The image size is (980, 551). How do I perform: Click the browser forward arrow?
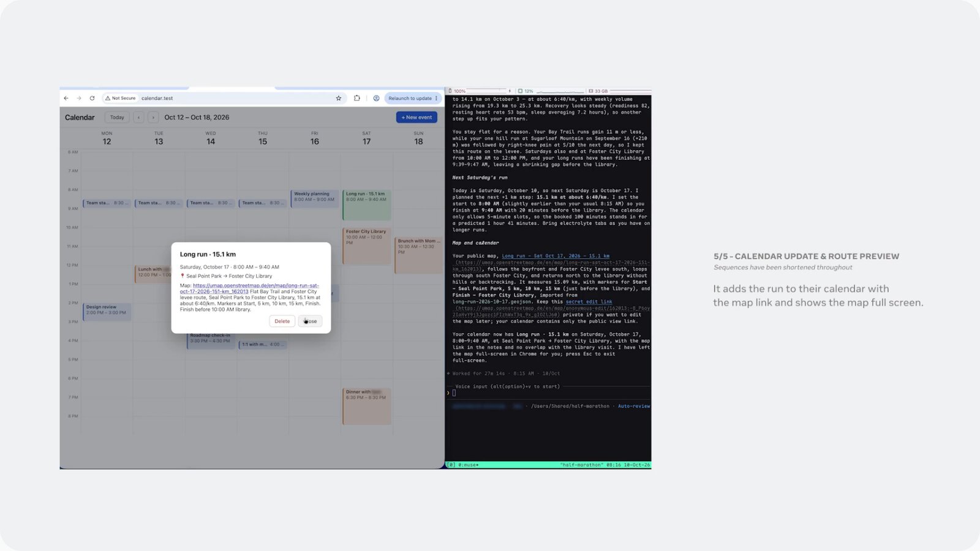tap(79, 98)
